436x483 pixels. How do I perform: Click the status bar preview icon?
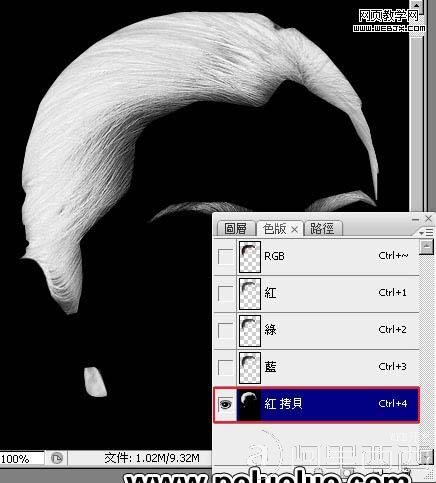point(57,459)
